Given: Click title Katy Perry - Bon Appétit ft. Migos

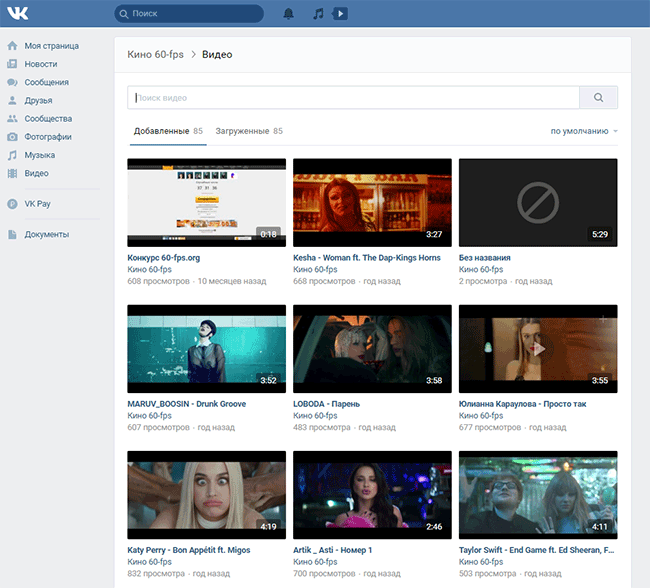Looking at the screenshot, I should pos(189,550).
